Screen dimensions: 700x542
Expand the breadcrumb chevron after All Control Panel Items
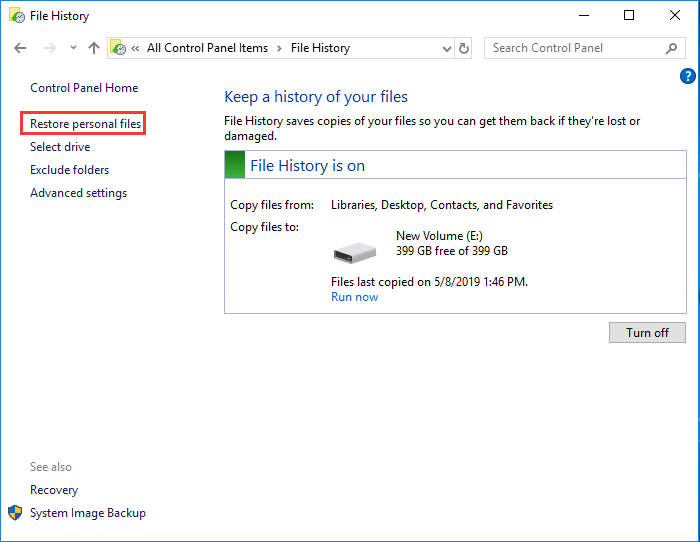tap(279, 48)
